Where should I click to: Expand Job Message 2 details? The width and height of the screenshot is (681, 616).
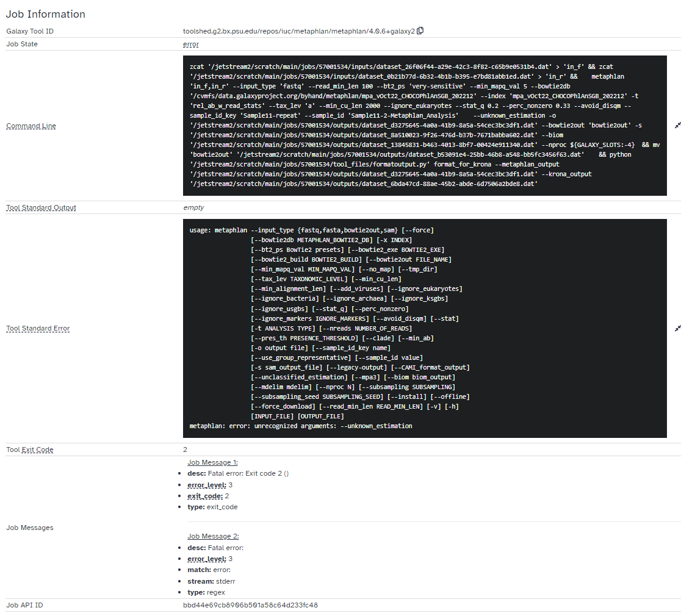(x=212, y=535)
